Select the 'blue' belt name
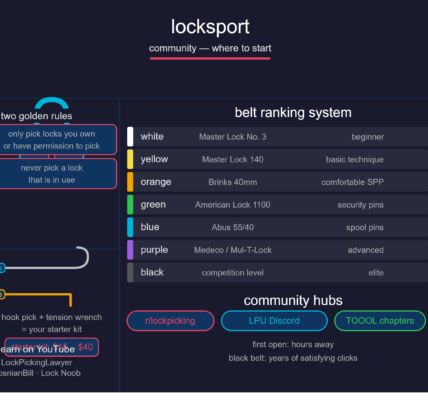This screenshot has width=428, height=400. [150, 227]
